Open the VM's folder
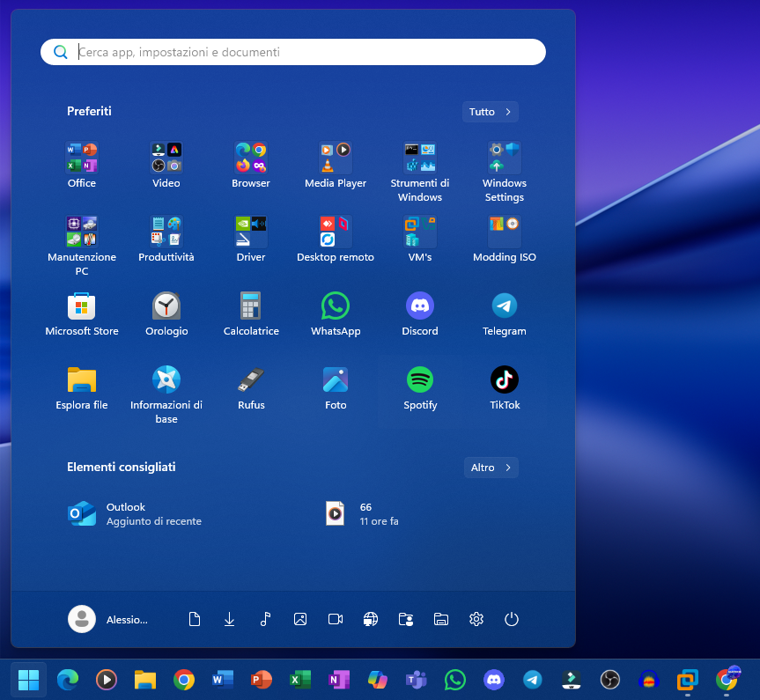The height and width of the screenshot is (700, 760). (x=420, y=239)
